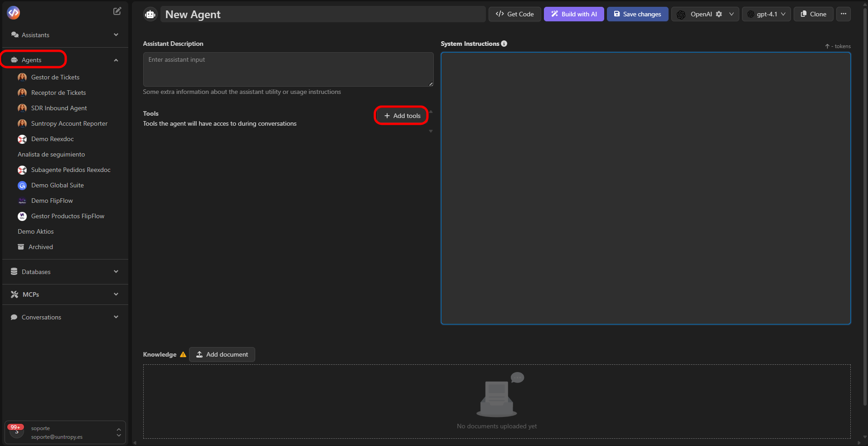Click the Receptor de Tickets avatar icon
868x446 pixels.
point(22,93)
